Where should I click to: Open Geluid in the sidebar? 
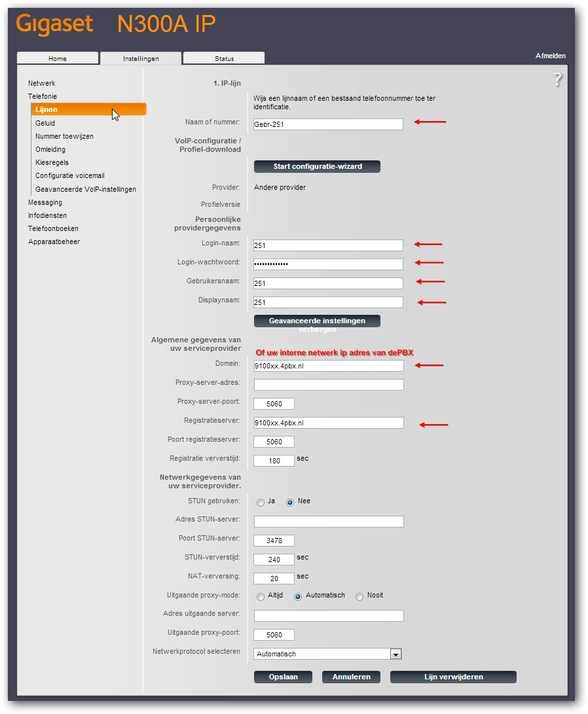[x=45, y=123]
